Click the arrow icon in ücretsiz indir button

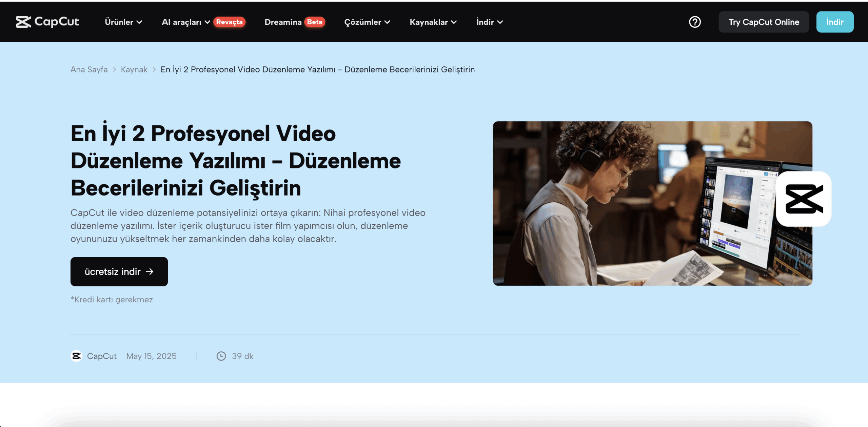pos(150,272)
